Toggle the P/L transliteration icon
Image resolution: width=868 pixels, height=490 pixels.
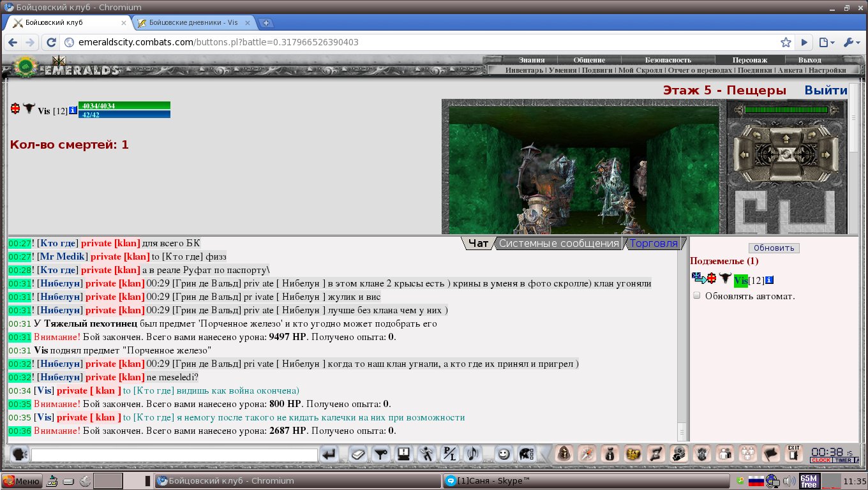pos(449,454)
